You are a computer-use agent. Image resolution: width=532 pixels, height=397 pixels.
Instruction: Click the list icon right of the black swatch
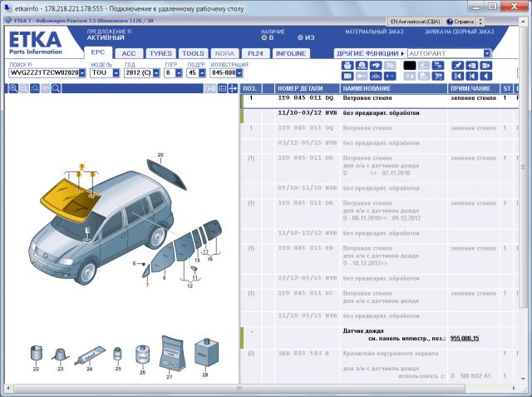coord(424,65)
